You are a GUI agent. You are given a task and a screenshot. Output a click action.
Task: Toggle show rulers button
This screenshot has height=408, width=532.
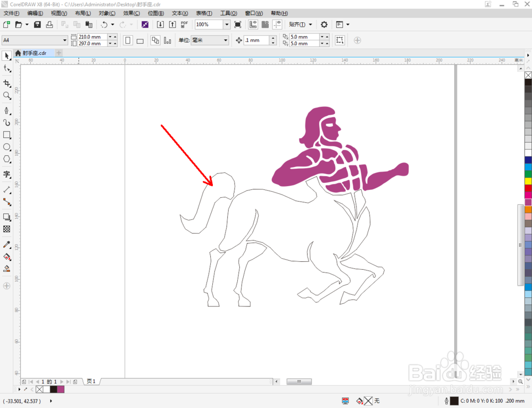tap(253, 24)
